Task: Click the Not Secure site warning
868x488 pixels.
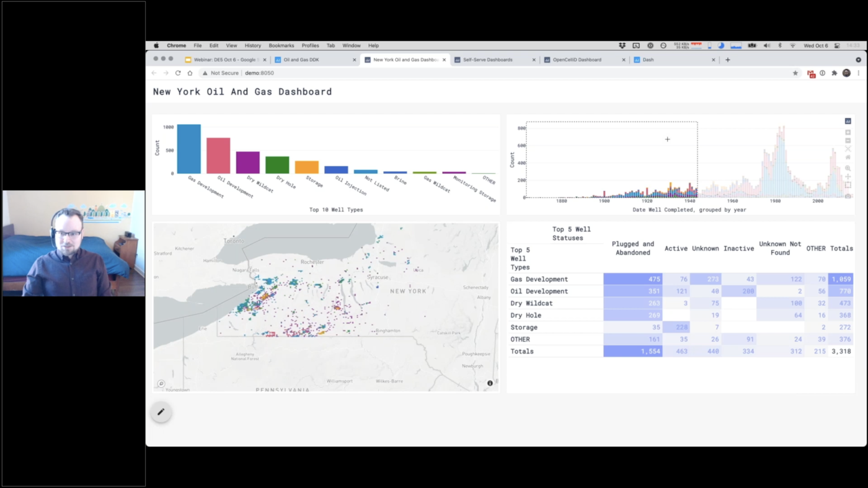Action: [x=221, y=73]
